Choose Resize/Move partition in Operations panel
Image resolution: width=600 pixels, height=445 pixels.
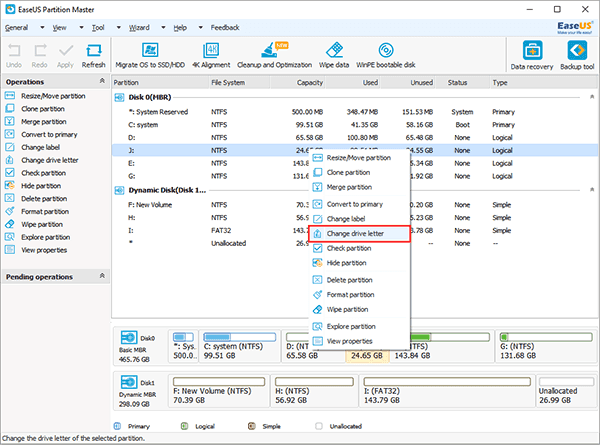pyautogui.click(x=45, y=96)
